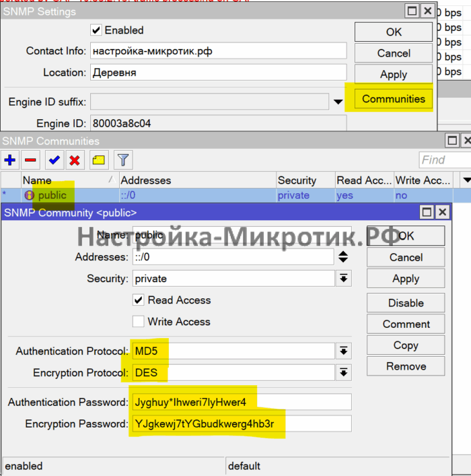Click the Comment button
Viewport: 471px width, 476px height.
(406, 325)
